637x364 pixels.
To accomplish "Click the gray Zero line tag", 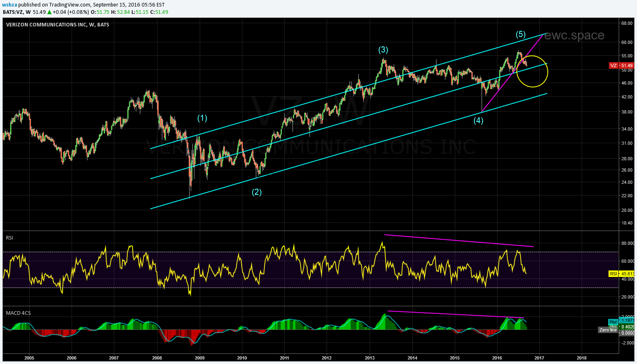I will tap(608, 330).
